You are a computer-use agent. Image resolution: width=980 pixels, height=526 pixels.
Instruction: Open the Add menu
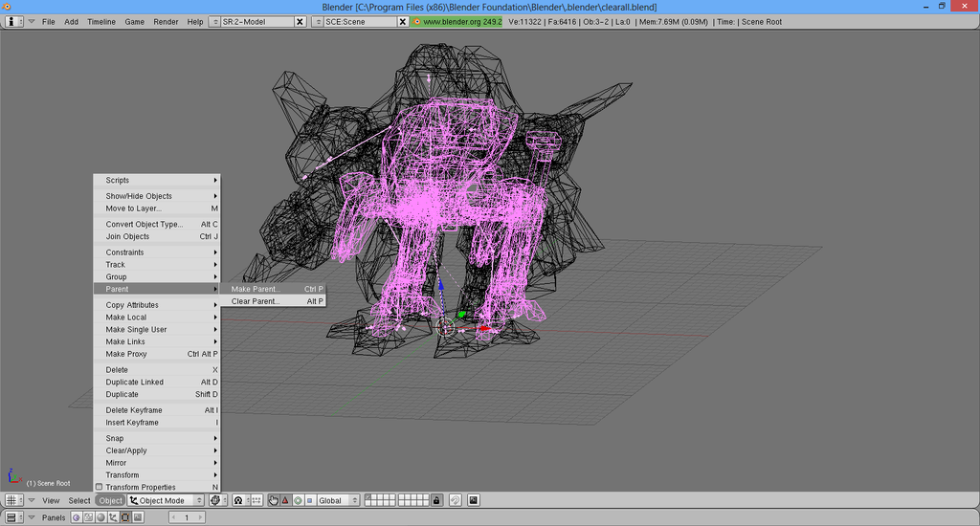click(x=71, y=21)
